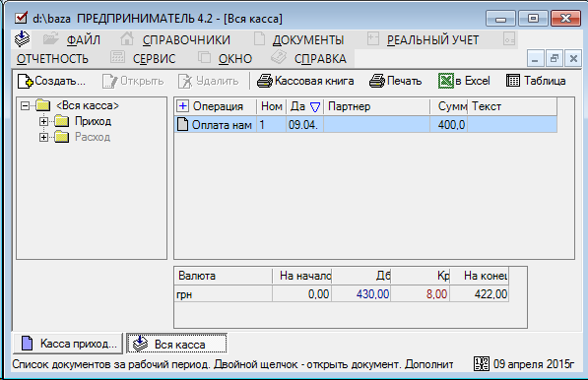The image size is (588, 380).
Task: Click the Приход folder icon
Action: tap(61, 121)
